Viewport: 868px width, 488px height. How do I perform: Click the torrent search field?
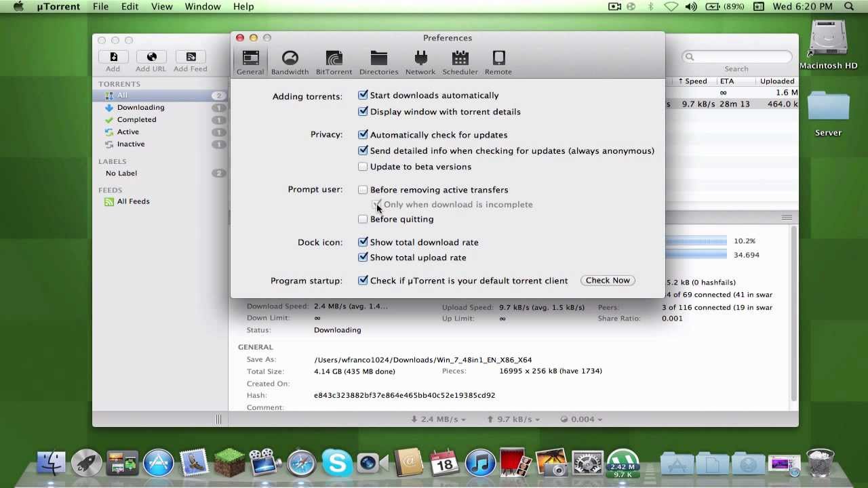pyautogui.click(x=736, y=57)
